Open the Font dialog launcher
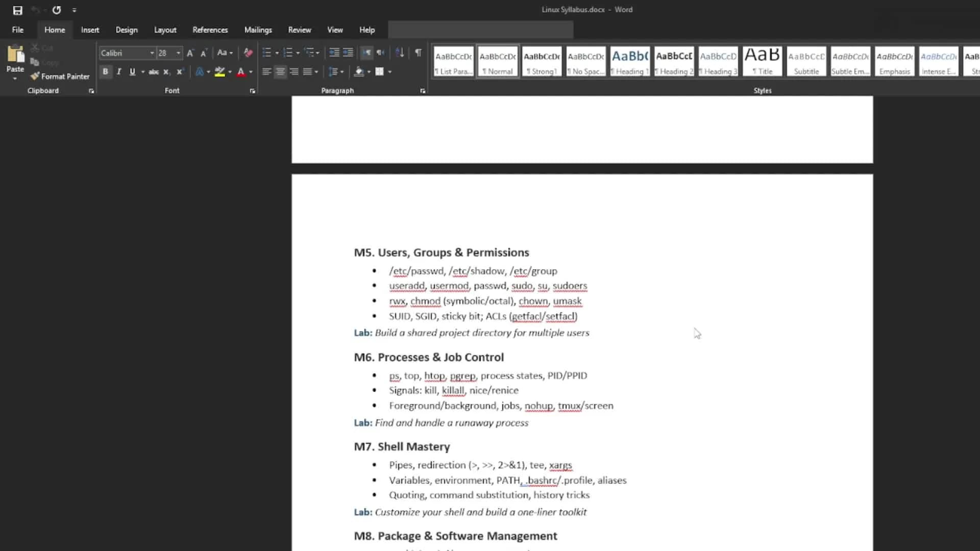This screenshot has width=980, height=551. click(252, 91)
